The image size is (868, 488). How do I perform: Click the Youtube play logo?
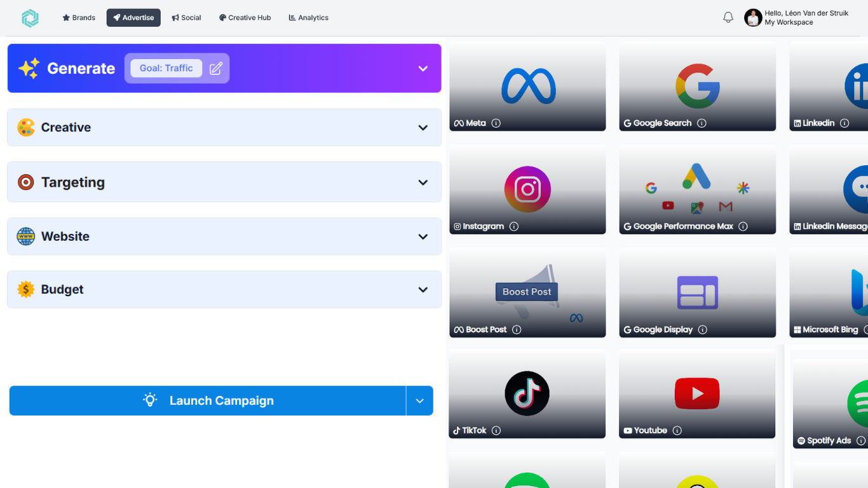point(697,394)
